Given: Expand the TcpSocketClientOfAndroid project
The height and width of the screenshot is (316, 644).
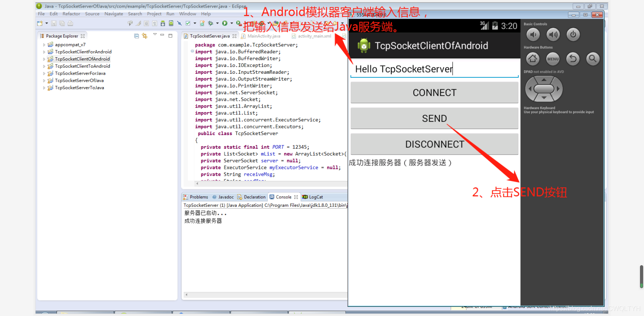Looking at the screenshot, I should (44, 59).
